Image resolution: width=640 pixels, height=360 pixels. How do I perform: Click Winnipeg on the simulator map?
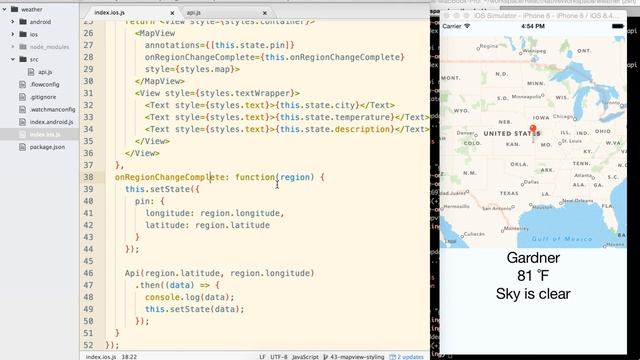(534, 51)
